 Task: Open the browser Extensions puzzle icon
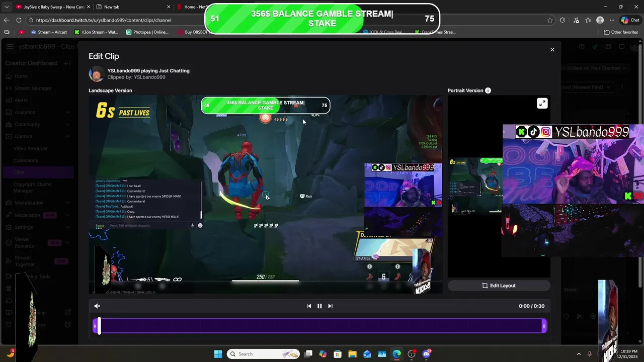[562, 20]
